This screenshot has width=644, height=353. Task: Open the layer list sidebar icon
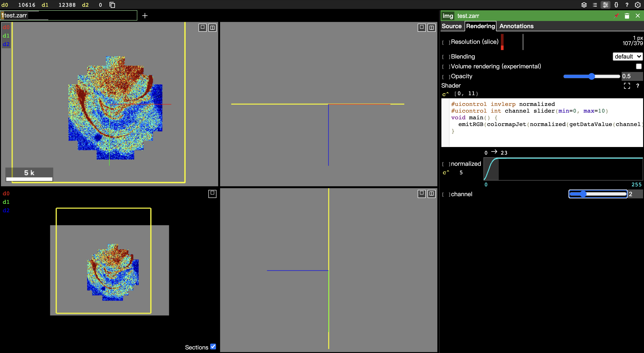pos(584,5)
